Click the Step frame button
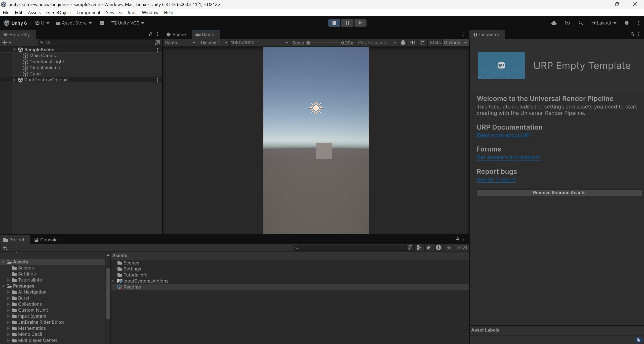 click(360, 23)
